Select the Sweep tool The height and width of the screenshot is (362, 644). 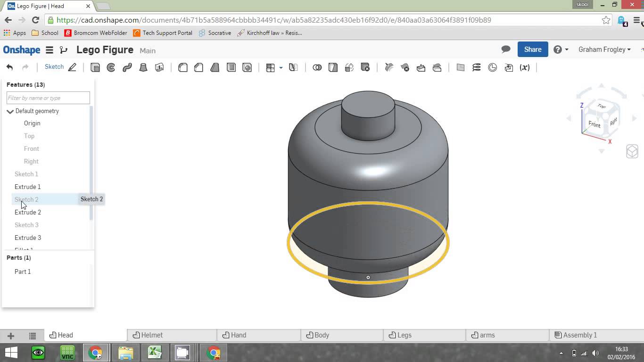click(x=127, y=67)
